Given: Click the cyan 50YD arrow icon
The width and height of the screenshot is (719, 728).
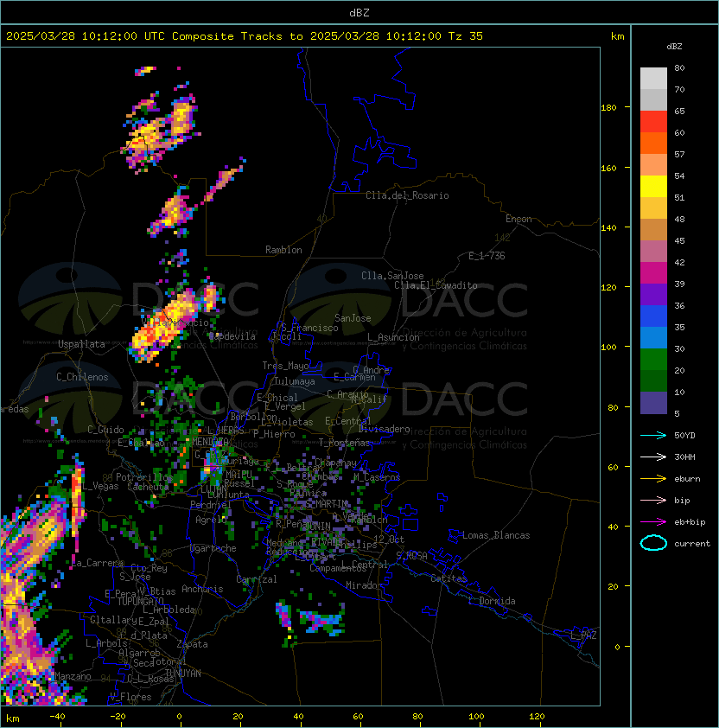Looking at the screenshot, I should (x=653, y=435).
